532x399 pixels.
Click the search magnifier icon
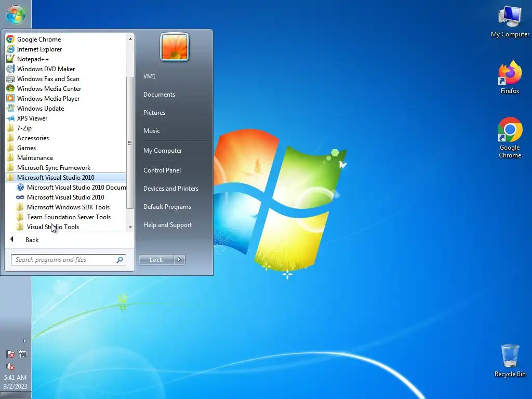pos(119,260)
